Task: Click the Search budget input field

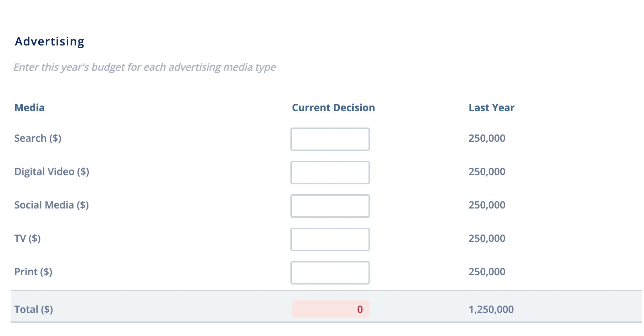Action: coord(330,139)
